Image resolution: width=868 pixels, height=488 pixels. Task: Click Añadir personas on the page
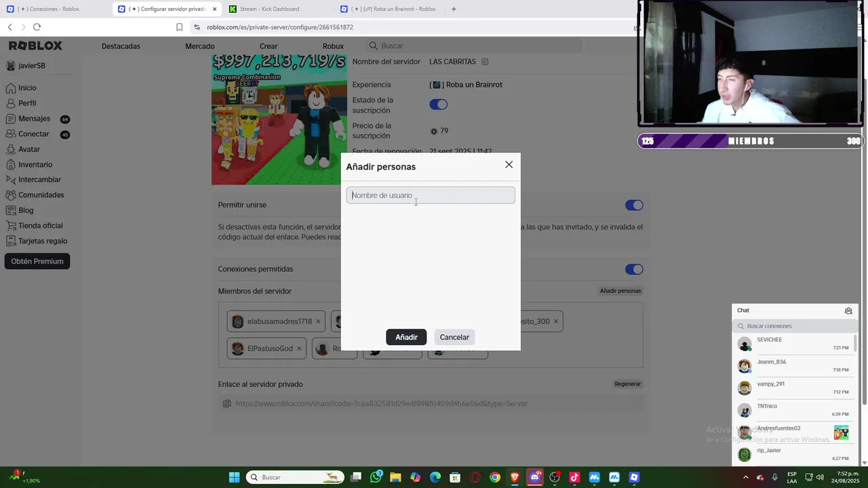coord(620,291)
